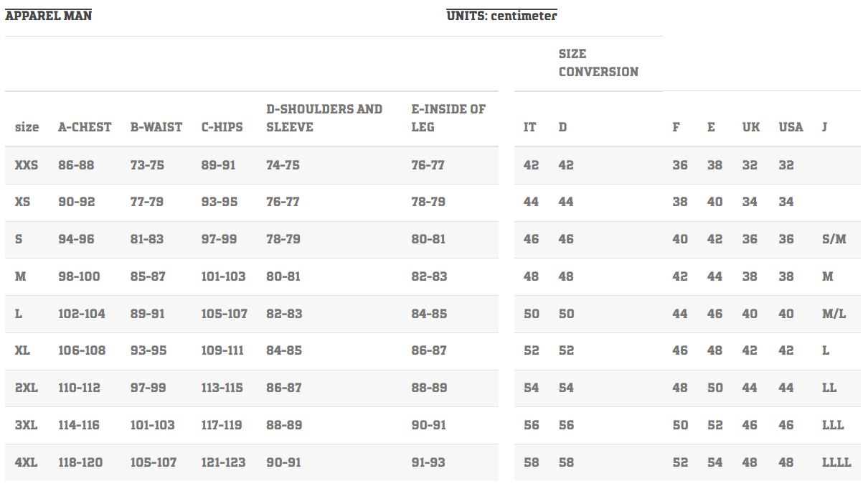
Task: Click the 3XL inside leg value 90-91
Action: [428, 425]
